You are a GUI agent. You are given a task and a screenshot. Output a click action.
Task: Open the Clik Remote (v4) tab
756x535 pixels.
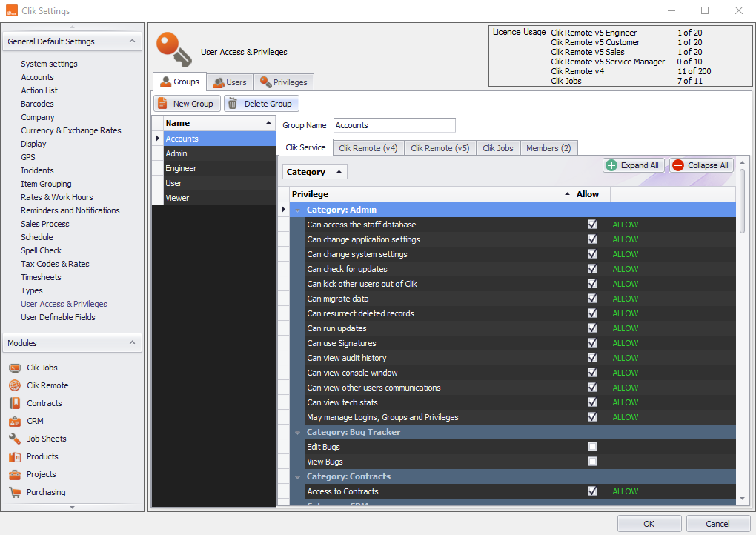tap(368, 148)
